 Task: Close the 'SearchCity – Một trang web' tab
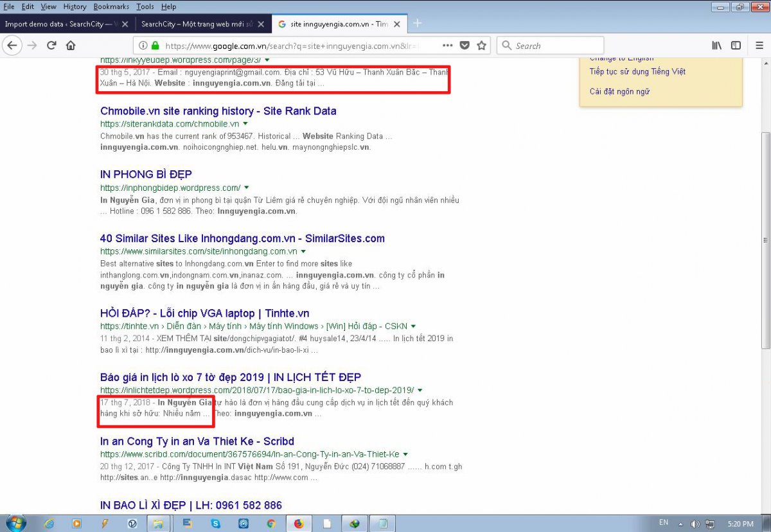click(260, 24)
